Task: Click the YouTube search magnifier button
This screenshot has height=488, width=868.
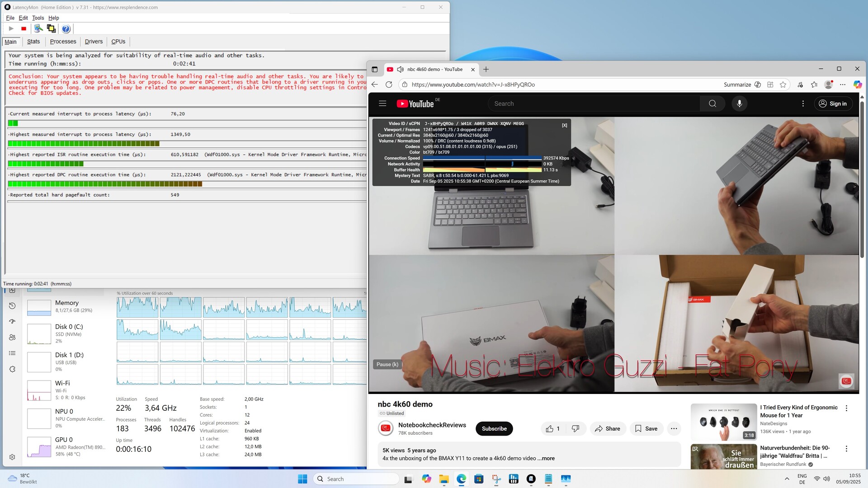Action: coord(712,103)
